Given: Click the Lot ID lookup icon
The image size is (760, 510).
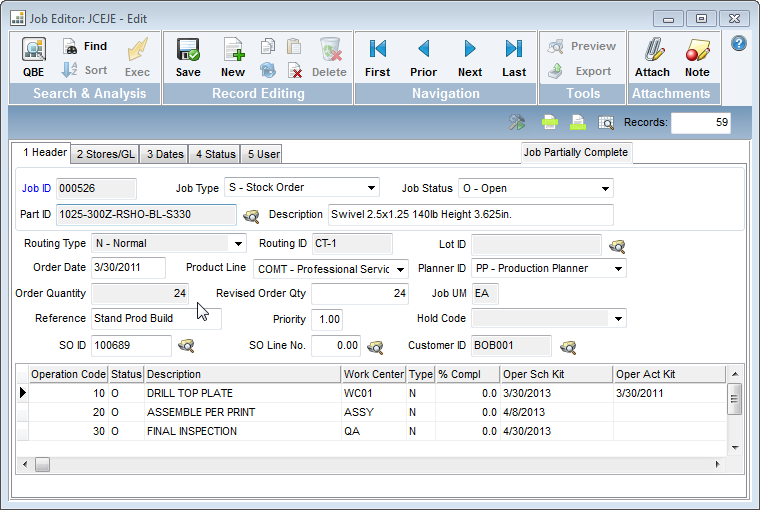Looking at the screenshot, I should pos(617,246).
